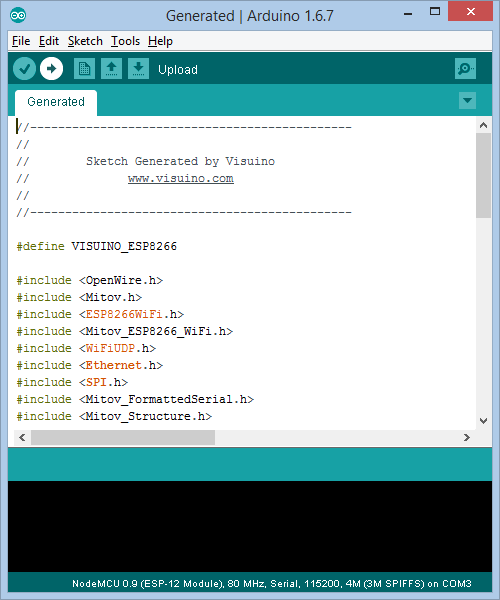Viewport: 500px width, 600px height.
Task: Open a sketch with the up-arrow icon
Action: click(x=111, y=69)
